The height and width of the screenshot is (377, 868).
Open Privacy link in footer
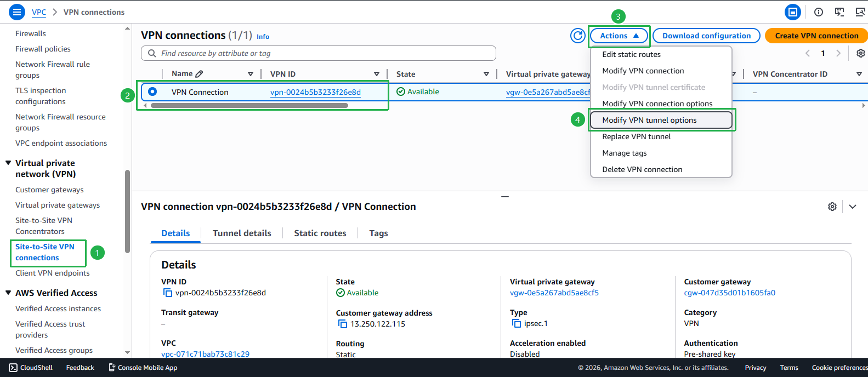(x=756, y=368)
